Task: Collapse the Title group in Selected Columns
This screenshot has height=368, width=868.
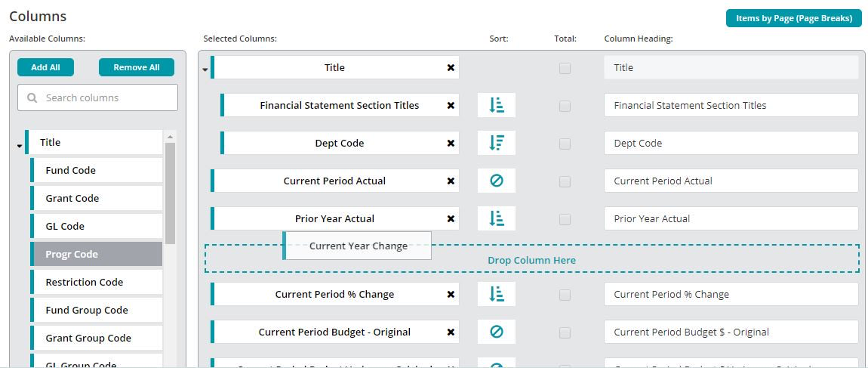Action: 205,70
